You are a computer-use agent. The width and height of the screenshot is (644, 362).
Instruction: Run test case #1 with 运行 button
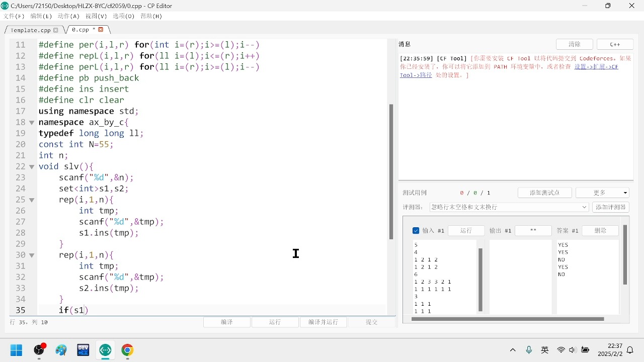[x=466, y=231]
